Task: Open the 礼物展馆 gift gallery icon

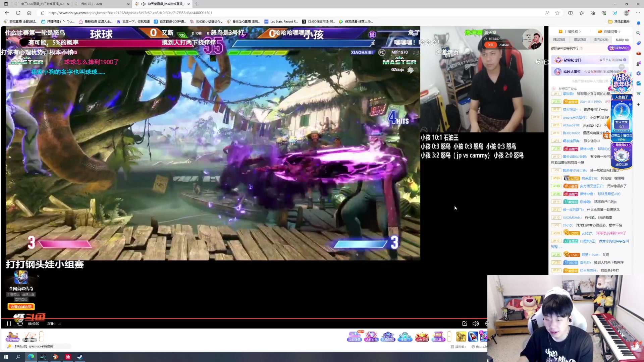Action: coord(388,336)
